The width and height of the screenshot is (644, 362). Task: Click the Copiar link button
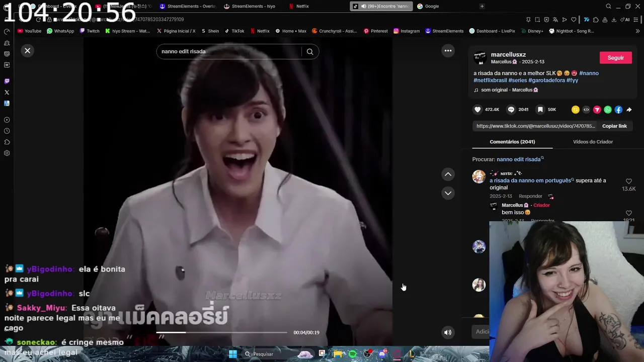point(614,126)
